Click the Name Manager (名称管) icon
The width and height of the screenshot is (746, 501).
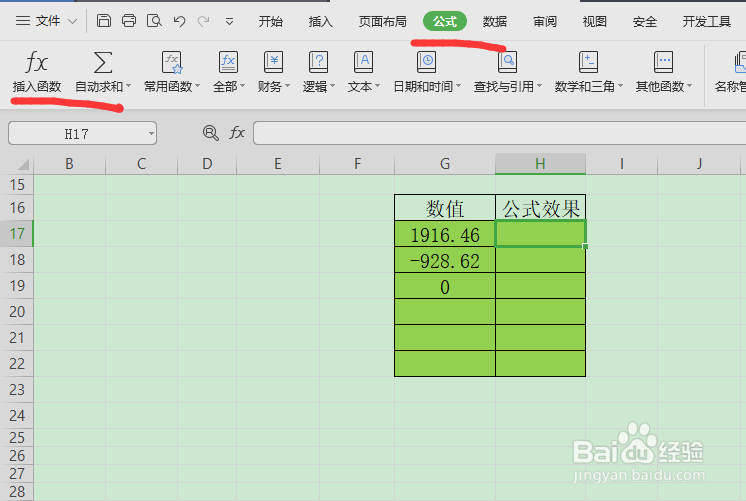pyautogui.click(x=739, y=62)
